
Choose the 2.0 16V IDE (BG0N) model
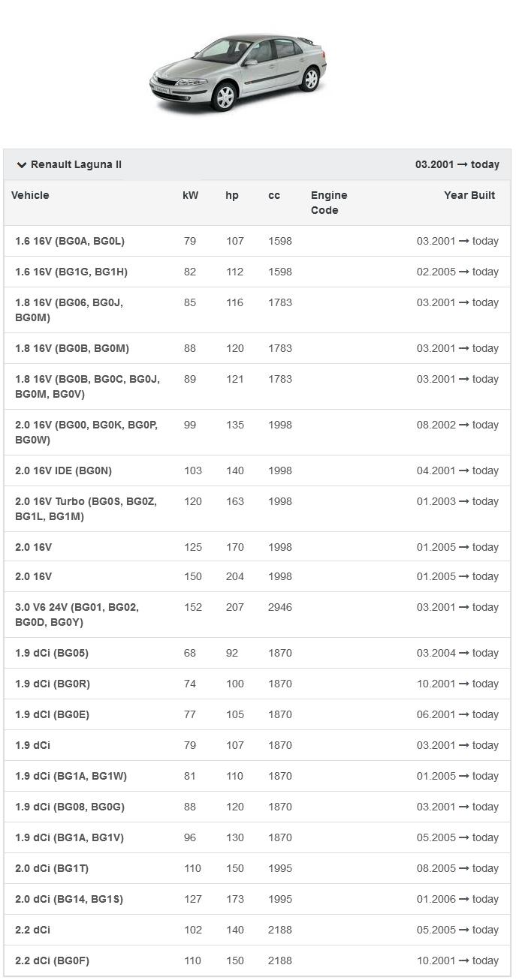click(x=63, y=470)
